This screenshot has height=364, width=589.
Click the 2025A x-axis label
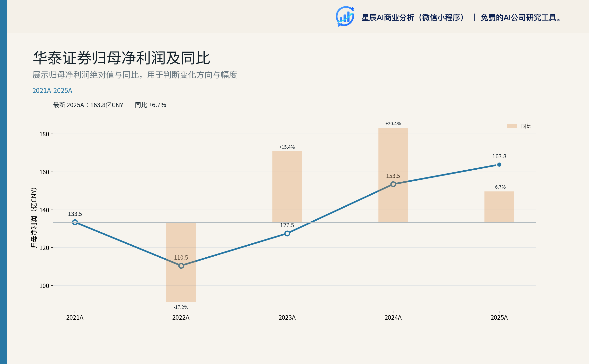click(499, 318)
